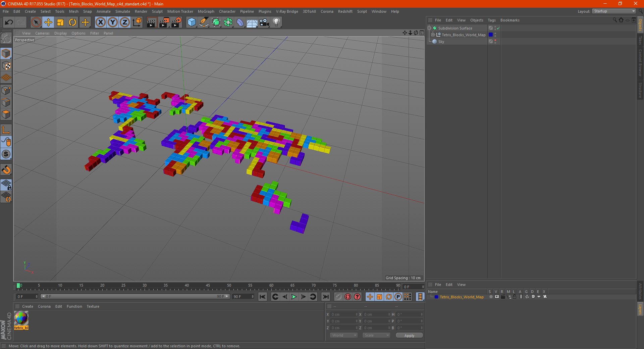Click Tetris_Blocks_World_Map blue layer swatch

(x=491, y=35)
